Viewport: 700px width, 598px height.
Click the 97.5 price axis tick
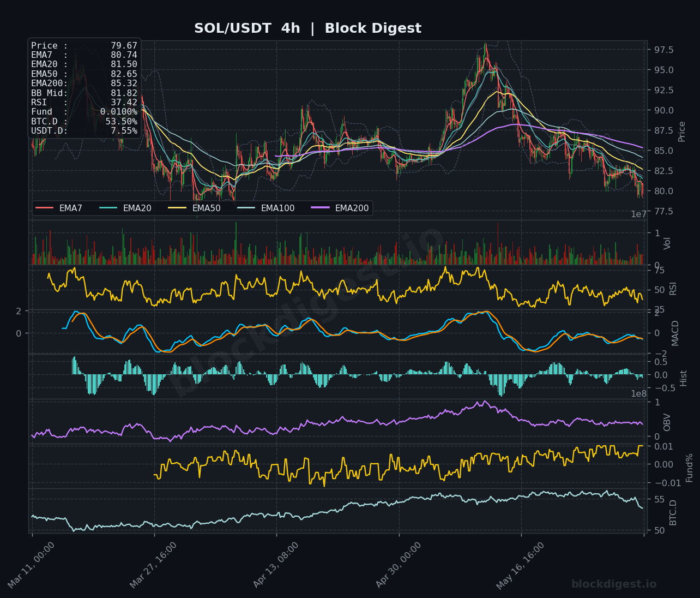663,50
